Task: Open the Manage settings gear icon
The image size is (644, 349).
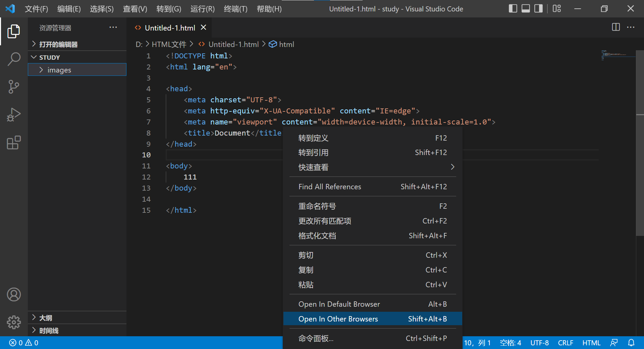Action: tap(14, 322)
